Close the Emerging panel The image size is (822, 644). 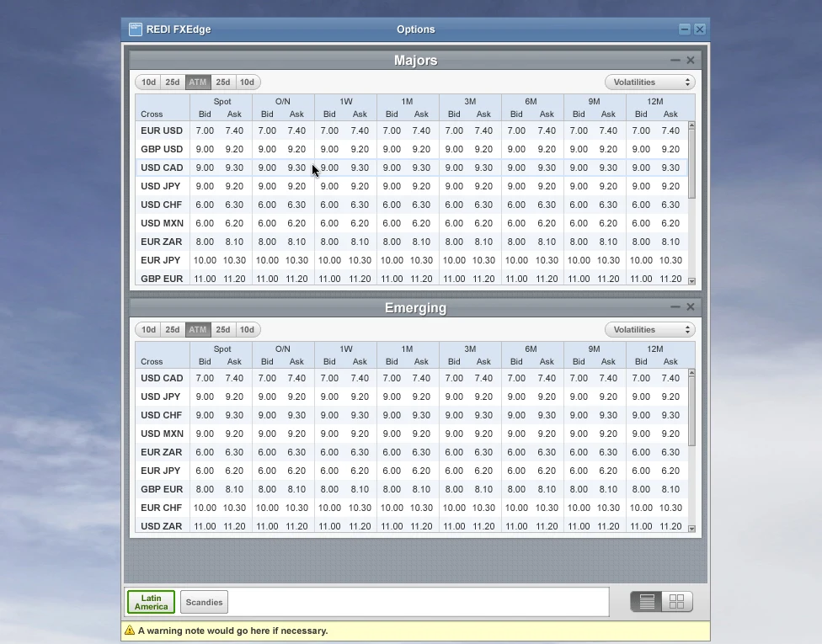(x=691, y=307)
